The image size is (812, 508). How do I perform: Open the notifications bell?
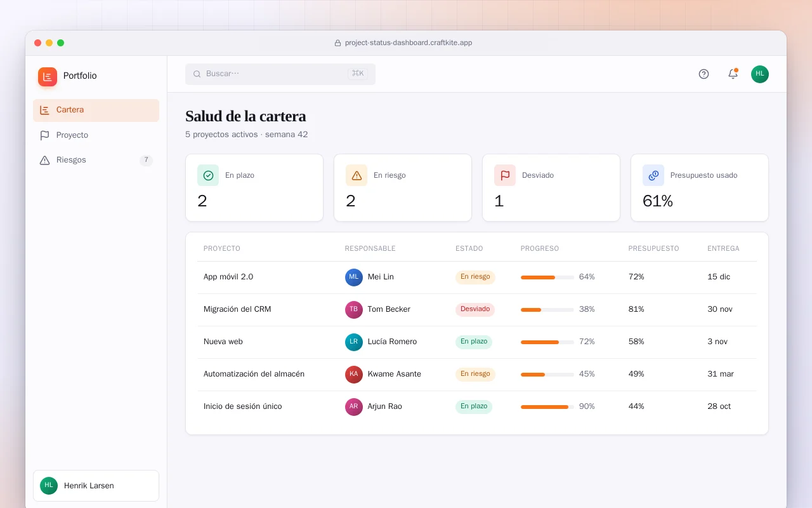click(733, 74)
